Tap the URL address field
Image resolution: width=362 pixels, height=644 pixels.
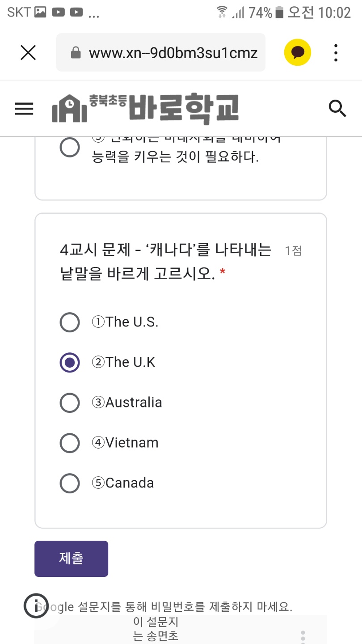click(161, 52)
